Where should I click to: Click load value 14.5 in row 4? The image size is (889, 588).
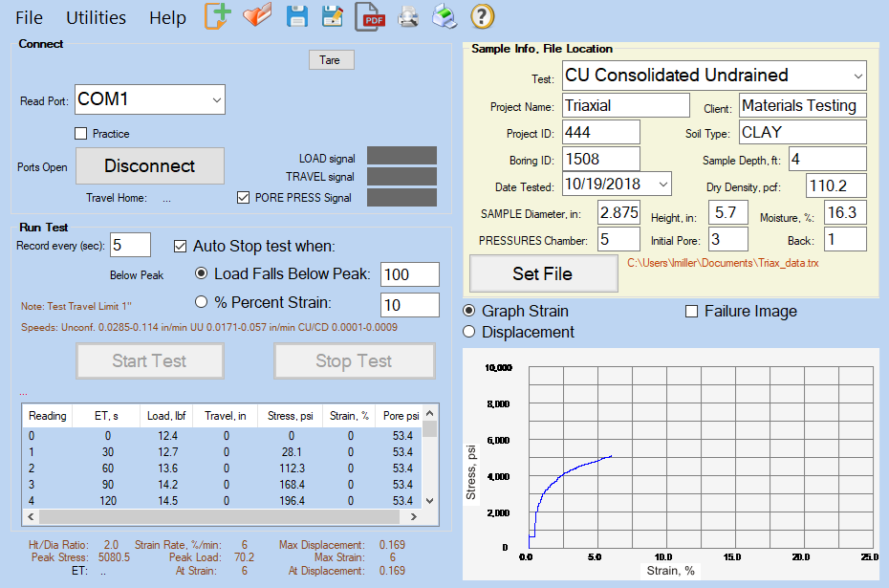[x=168, y=501]
